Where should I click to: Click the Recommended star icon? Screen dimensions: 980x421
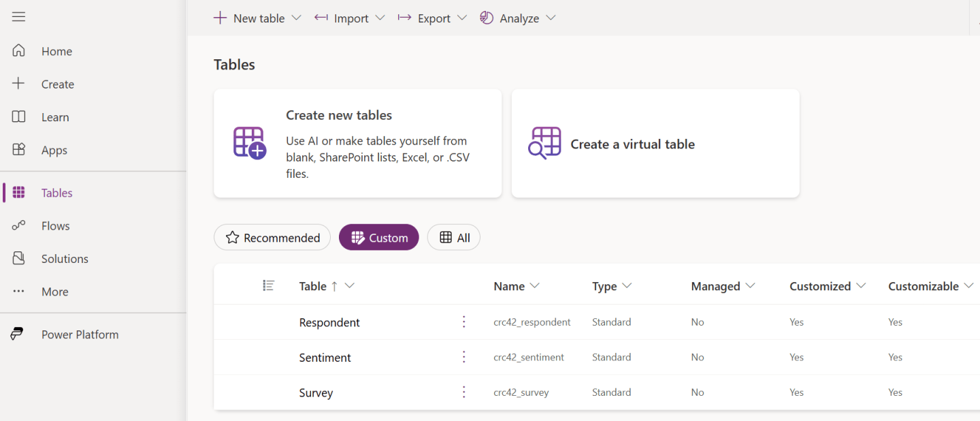(x=232, y=238)
